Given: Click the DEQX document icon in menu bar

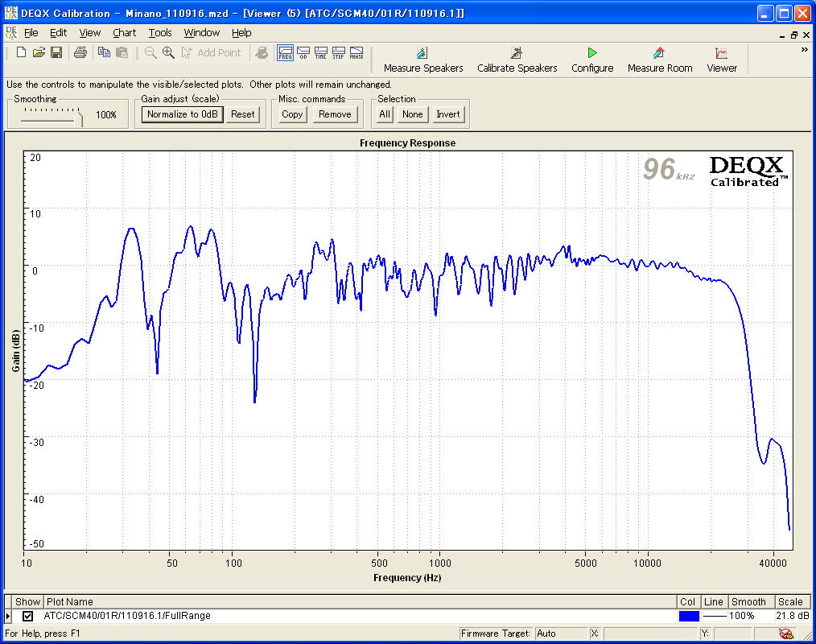Looking at the screenshot, I should click(11, 33).
